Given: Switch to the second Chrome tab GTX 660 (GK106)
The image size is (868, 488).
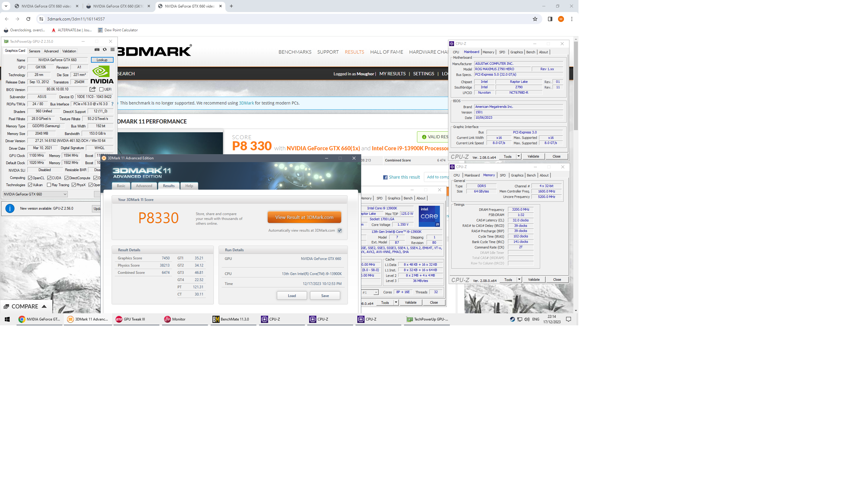Looking at the screenshot, I should click(x=118, y=6).
